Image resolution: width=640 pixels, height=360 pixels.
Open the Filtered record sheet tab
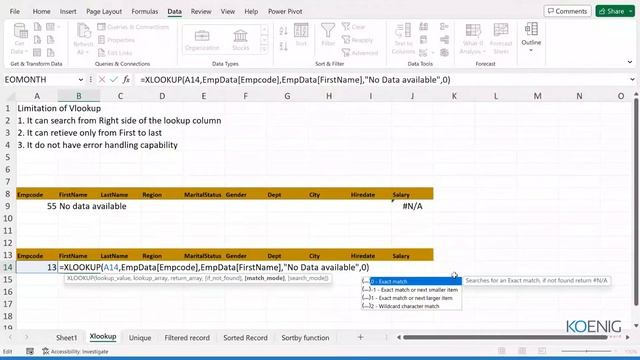[x=187, y=338]
